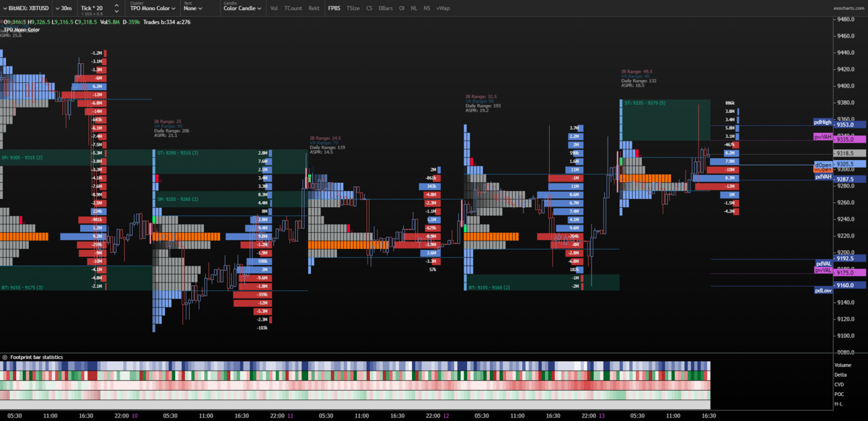Click the ST: 9295 - 9315 (3) zone label
Viewport: 868px width, 421px height.
click(178, 153)
